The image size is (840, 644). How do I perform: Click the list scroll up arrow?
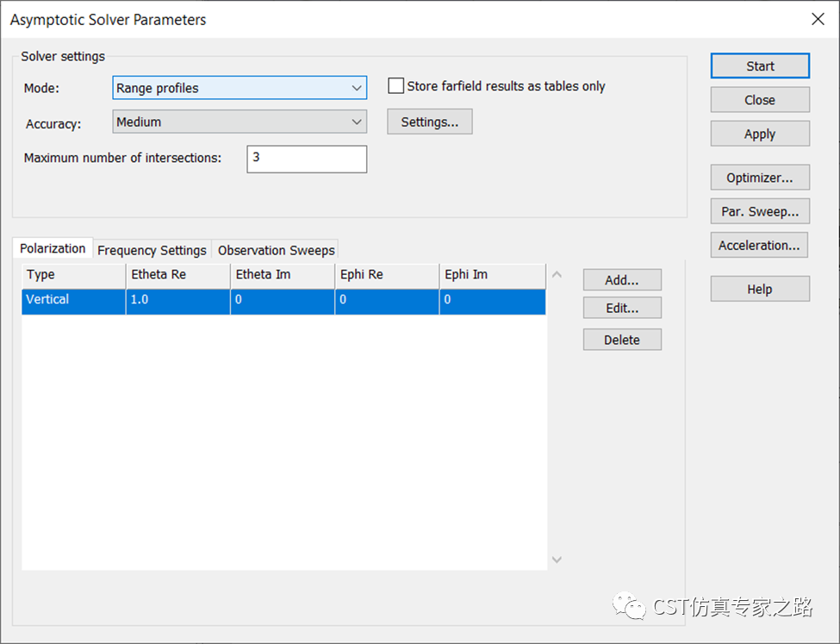click(557, 274)
